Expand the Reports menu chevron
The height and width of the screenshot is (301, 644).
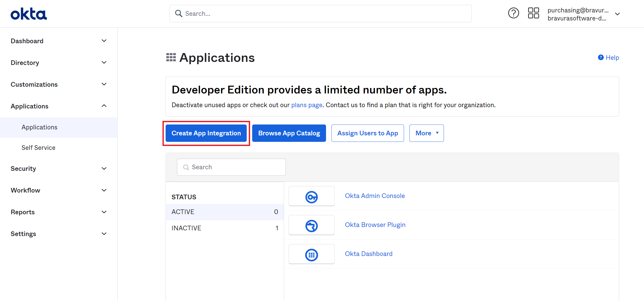click(104, 212)
